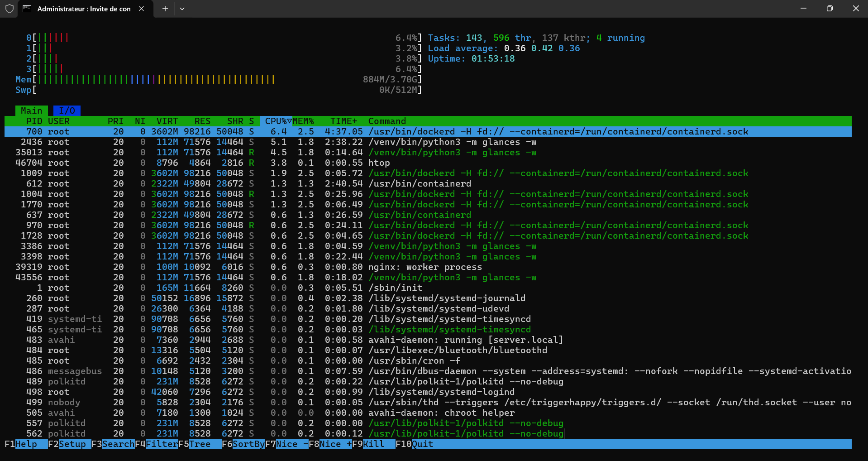Open the terminal profile dropdown arrow
Image resolution: width=868 pixels, height=461 pixels.
coord(182,9)
